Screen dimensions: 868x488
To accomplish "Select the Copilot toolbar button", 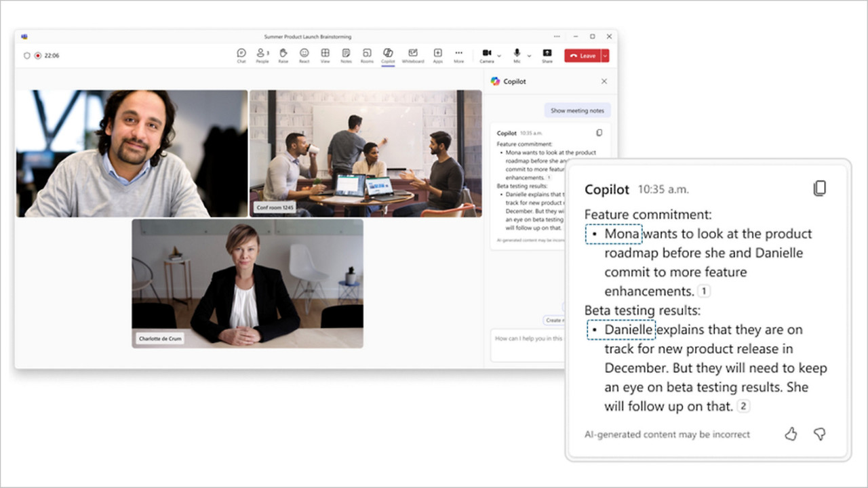I will coord(388,56).
